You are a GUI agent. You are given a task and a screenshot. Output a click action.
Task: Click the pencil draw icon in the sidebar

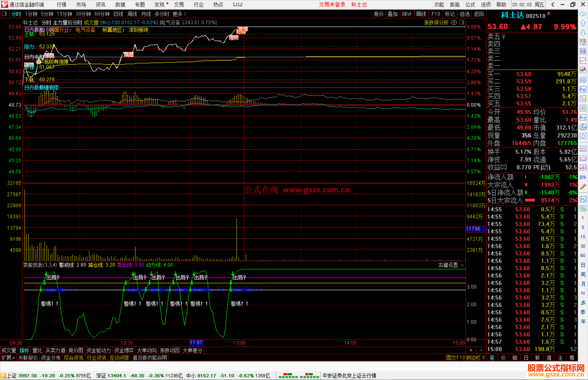[x=583, y=187]
